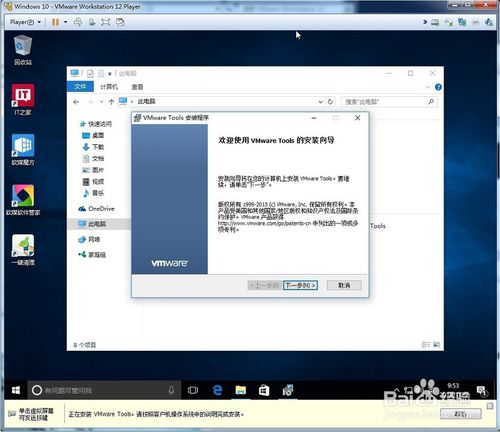500x432 pixels.
Task: Expand the VMware device icons chevron
Action: pyautogui.click(x=425, y=22)
